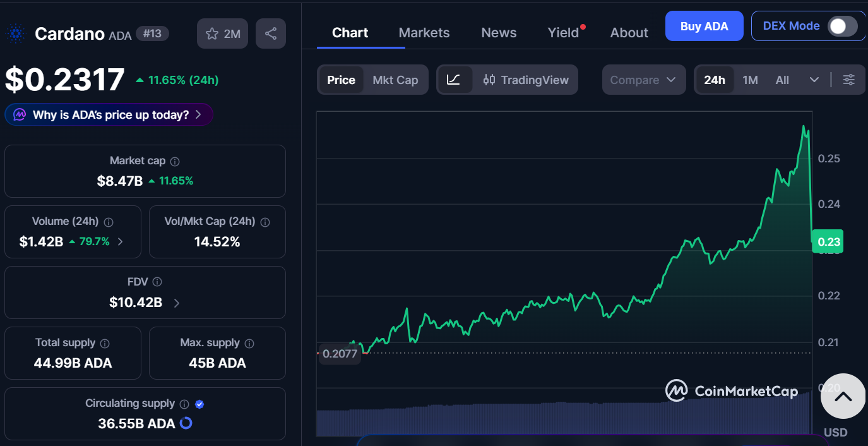Click the $0.2317 price heading
Image resolution: width=868 pixels, height=446 pixels.
65,80
